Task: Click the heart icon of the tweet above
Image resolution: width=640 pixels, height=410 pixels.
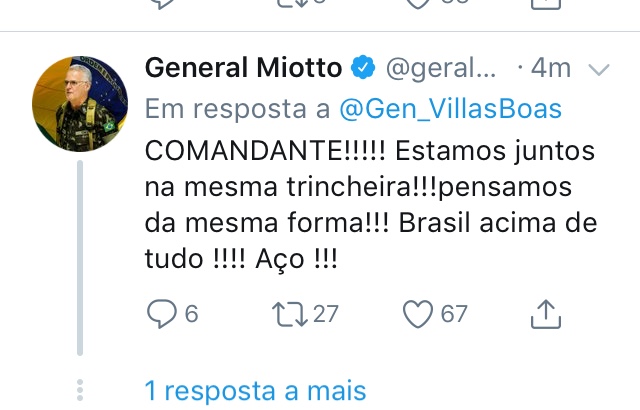Action: [418, 4]
